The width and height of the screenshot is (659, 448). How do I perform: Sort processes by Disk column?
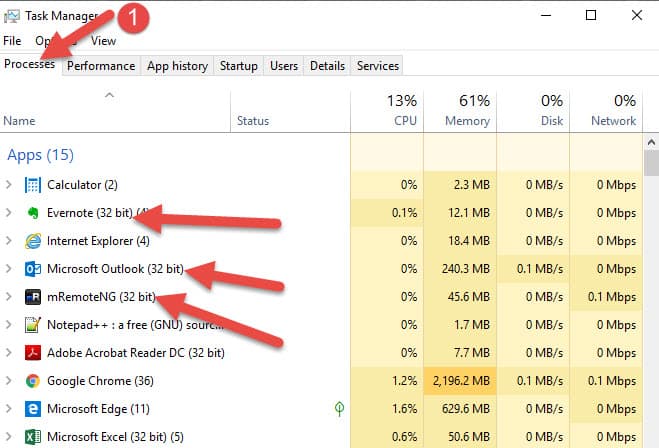tap(533, 110)
